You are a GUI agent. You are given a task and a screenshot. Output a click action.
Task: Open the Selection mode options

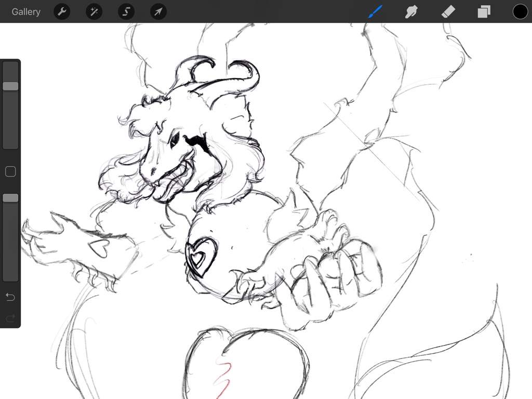pos(126,11)
